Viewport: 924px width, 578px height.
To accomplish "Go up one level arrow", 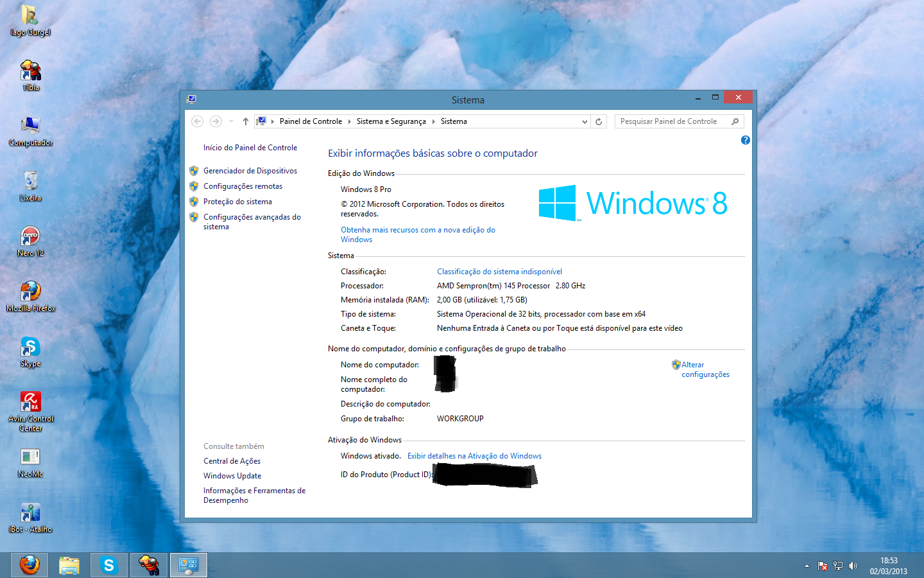I will (245, 121).
